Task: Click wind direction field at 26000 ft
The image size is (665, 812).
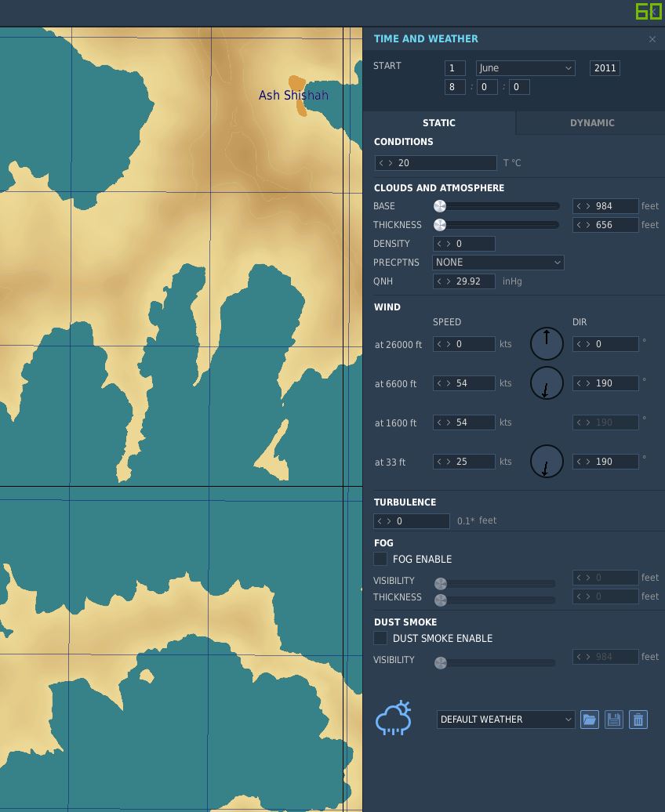Action: tap(605, 344)
